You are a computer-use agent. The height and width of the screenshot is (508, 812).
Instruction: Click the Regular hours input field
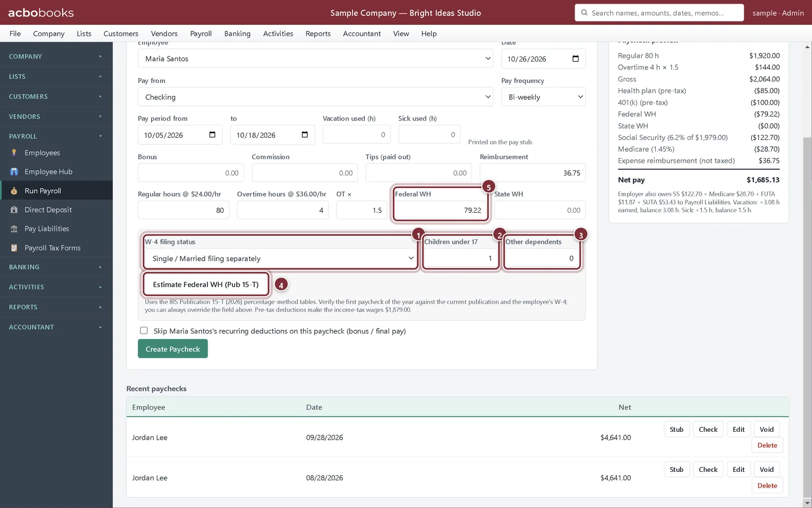184,210
